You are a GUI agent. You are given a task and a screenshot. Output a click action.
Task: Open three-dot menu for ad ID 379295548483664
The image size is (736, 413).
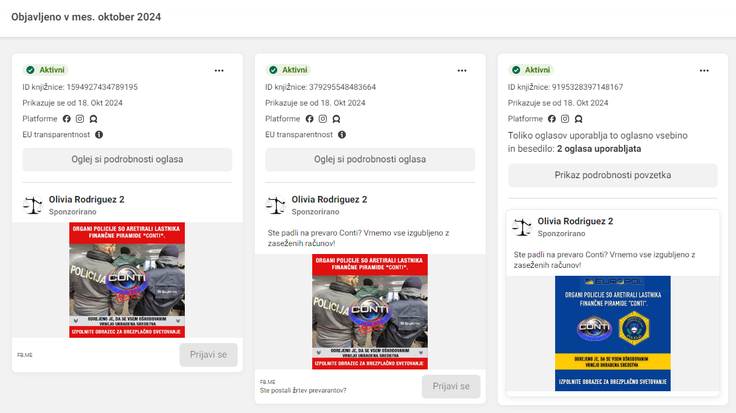point(462,70)
